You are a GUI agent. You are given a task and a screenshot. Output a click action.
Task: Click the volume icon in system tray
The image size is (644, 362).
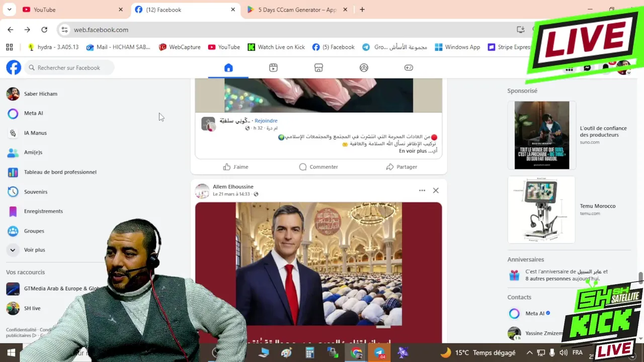pos(563,353)
